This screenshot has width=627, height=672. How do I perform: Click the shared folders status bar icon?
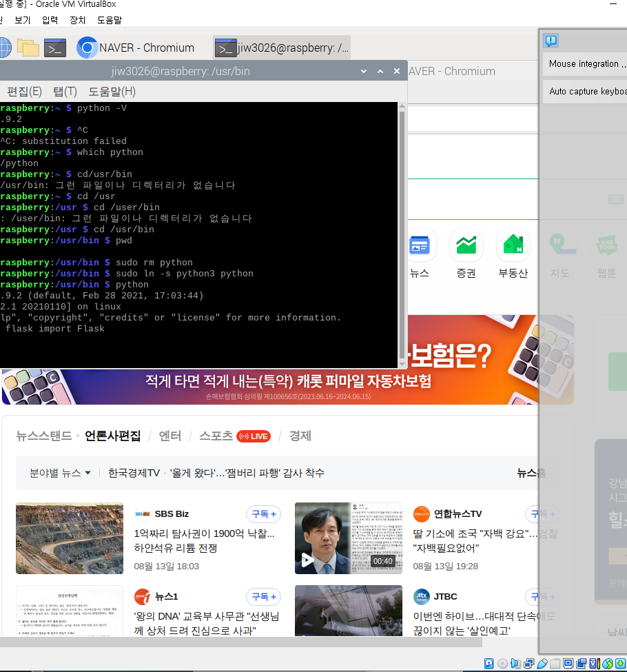tap(555, 664)
